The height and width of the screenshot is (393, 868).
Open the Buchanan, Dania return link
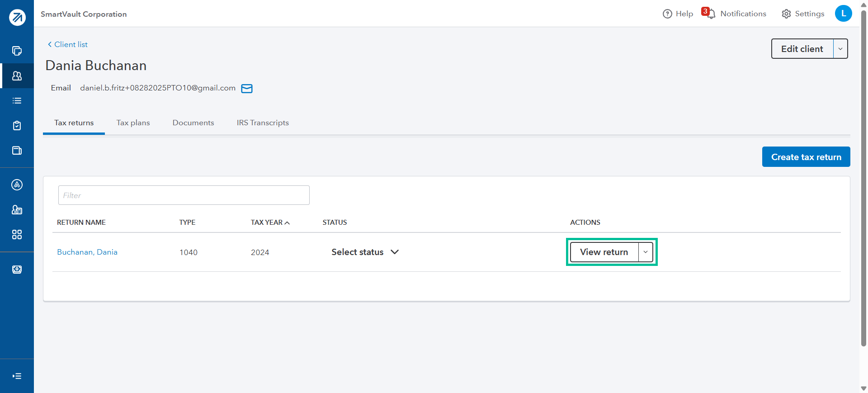pyautogui.click(x=87, y=252)
